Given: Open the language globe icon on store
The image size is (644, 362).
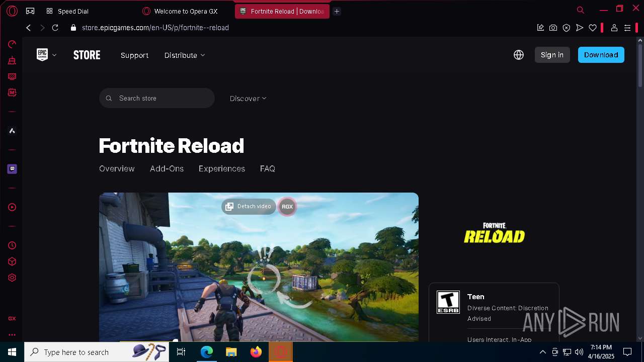Looking at the screenshot, I should point(519,55).
